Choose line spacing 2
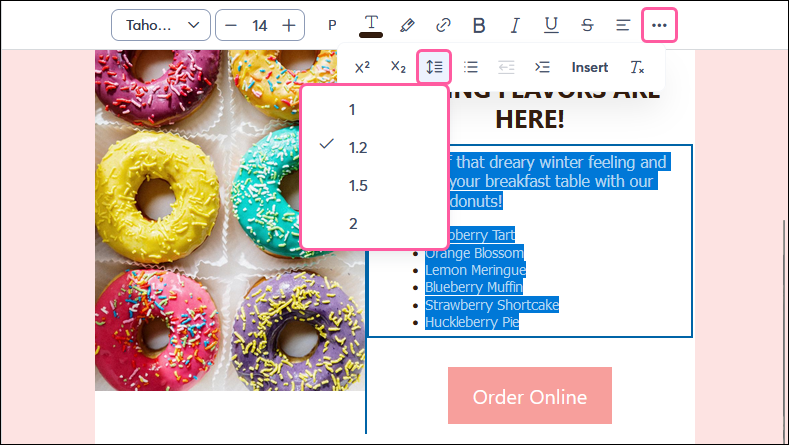The height and width of the screenshot is (445, 789). (375, 224)
